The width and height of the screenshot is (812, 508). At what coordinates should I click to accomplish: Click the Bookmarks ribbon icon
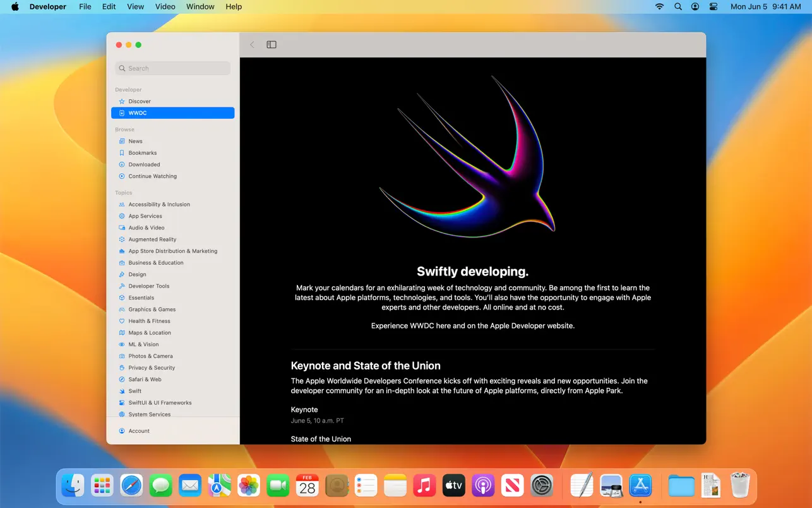pos(122,153)
